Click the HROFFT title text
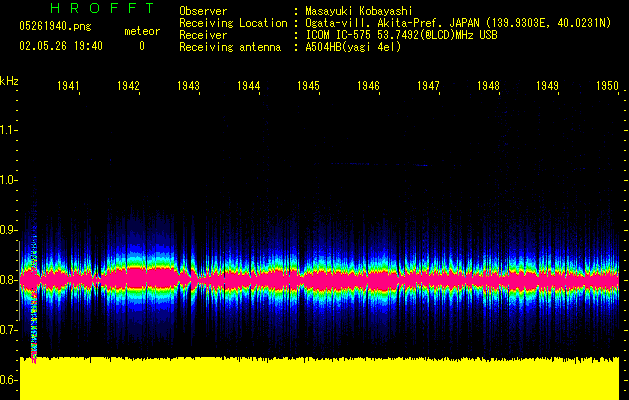629x400 pixels. (x=102, y=8)
